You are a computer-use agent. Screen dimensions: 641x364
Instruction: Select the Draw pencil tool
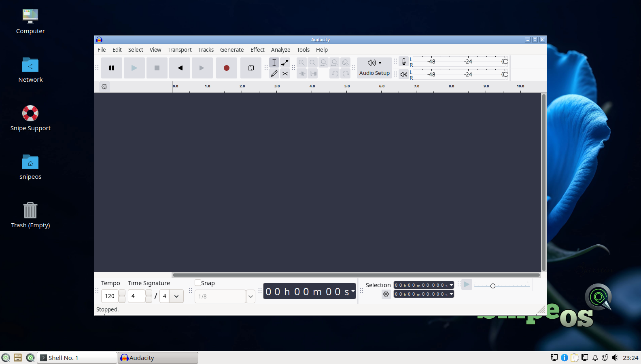[x=274, y=74]
